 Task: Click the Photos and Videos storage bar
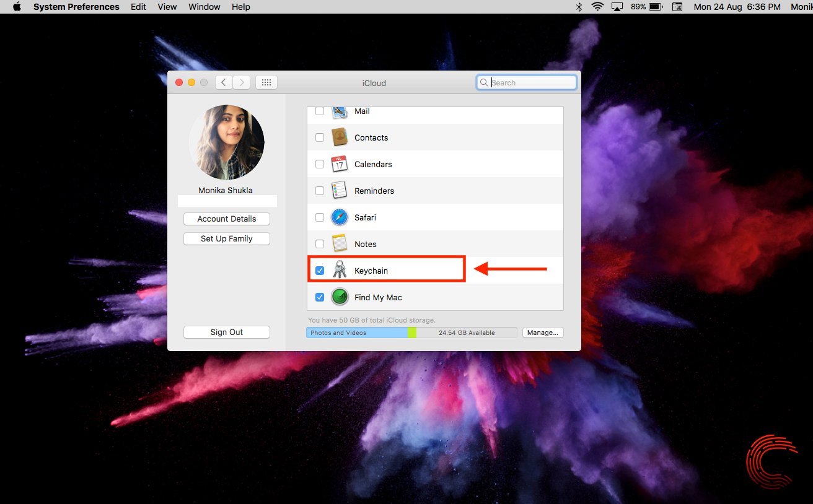pos(357,332)
